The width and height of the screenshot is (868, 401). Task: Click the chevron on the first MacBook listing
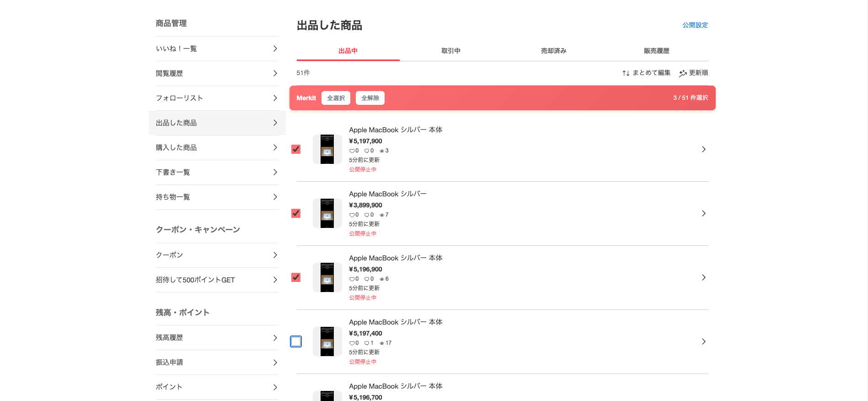[703, 149]
